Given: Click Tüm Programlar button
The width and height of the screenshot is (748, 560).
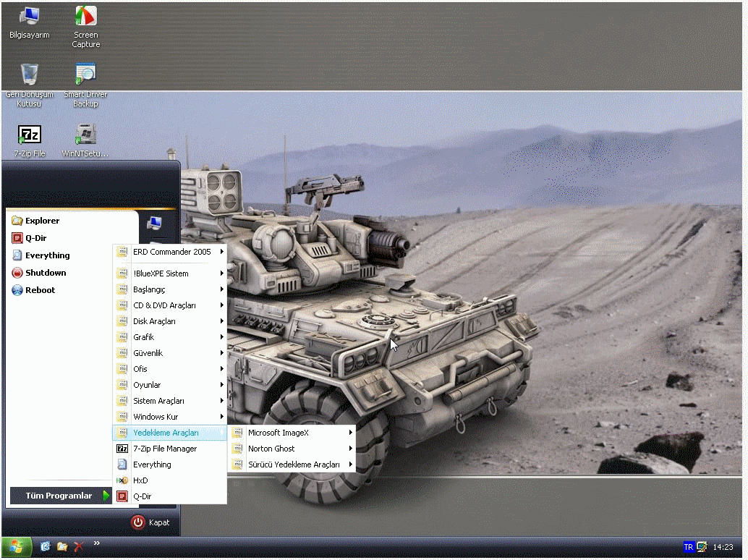Looking at the screenshot, I should [x=60, y=496].
